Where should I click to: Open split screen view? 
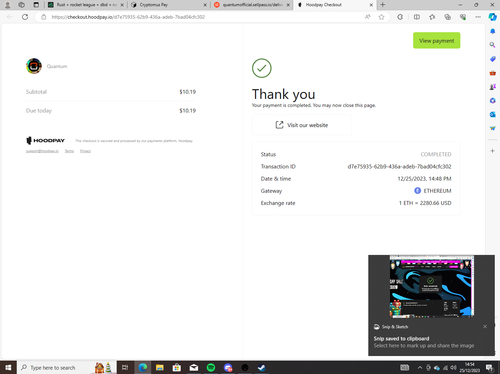pos(417,17)
